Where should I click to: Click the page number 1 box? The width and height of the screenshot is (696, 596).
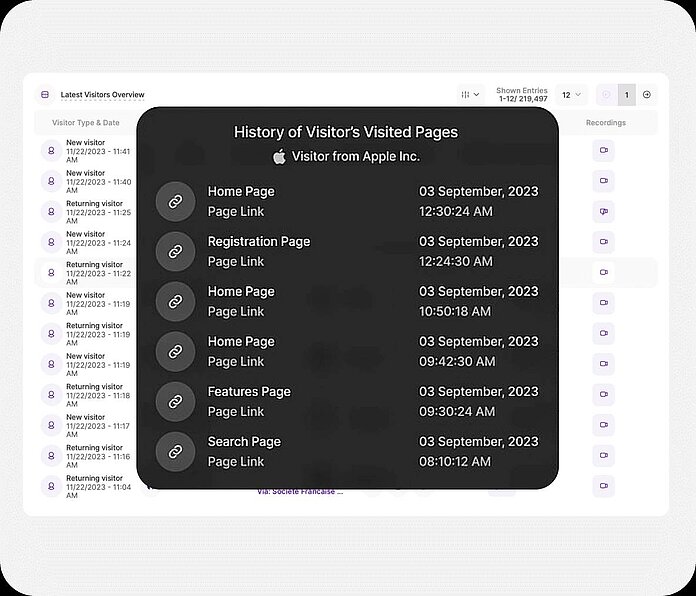pyautogui.click(x=627, y=95)
